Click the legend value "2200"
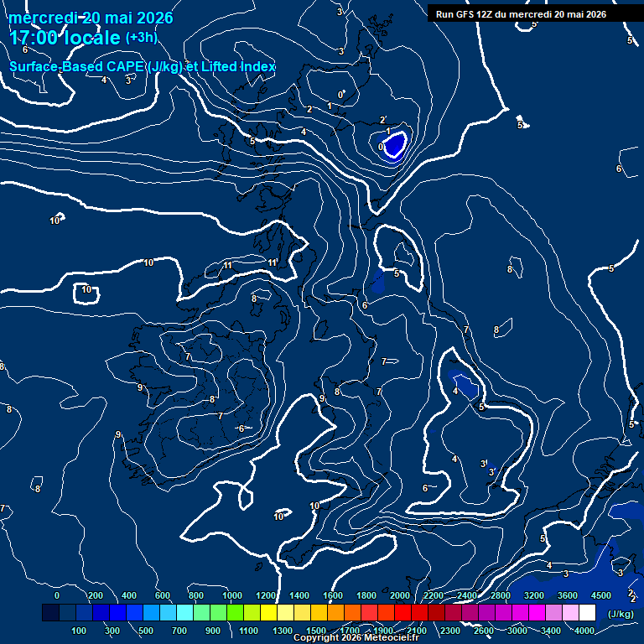This screenshot has height=644, width=644. coord(434,595)
